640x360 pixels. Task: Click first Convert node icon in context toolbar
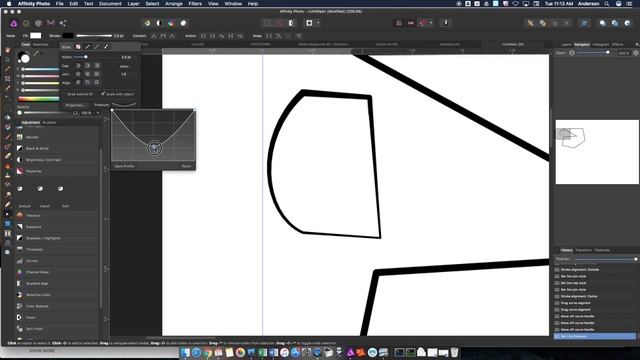(154, 36)
